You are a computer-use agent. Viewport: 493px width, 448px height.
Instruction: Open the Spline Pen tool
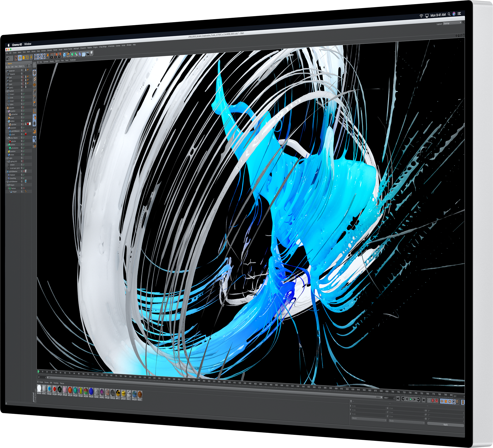69,55
